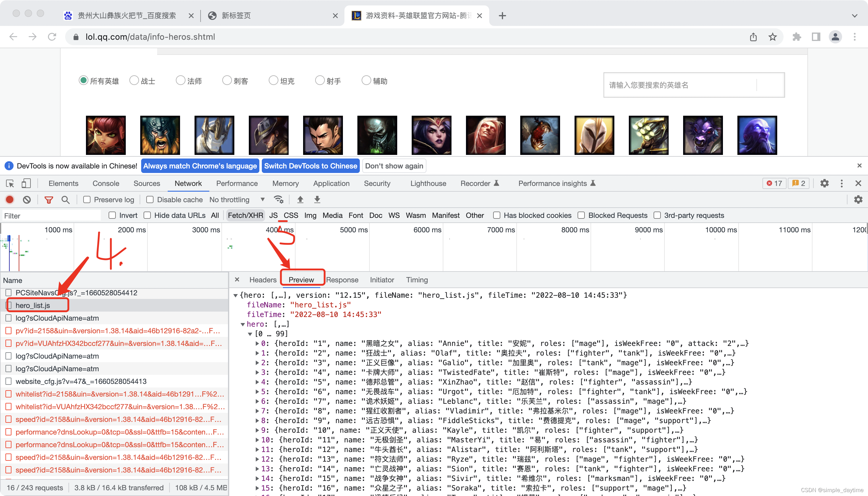This screenshot has width=868, height=496.
Task: Open Timing tab of request
Action: click(x=417, y=280)
